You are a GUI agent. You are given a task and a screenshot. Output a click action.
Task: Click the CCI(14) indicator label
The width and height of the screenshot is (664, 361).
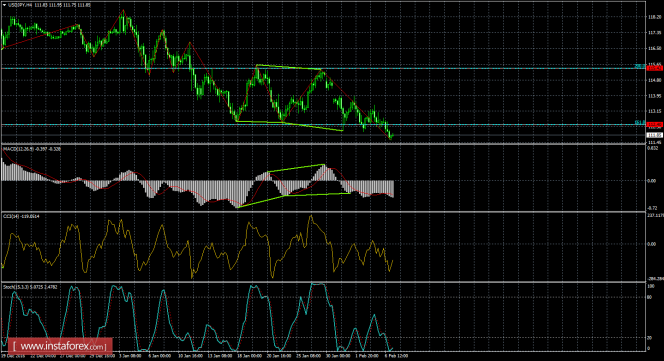[10, 217]
